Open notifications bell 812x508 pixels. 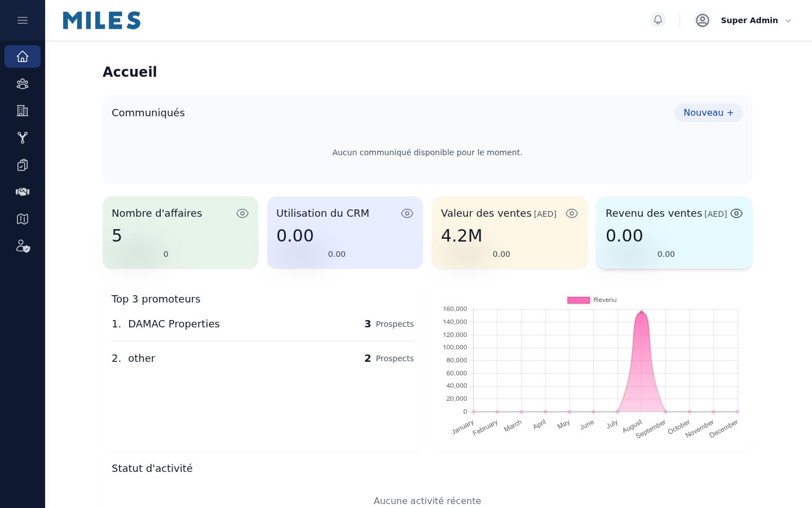pos(658,20)
